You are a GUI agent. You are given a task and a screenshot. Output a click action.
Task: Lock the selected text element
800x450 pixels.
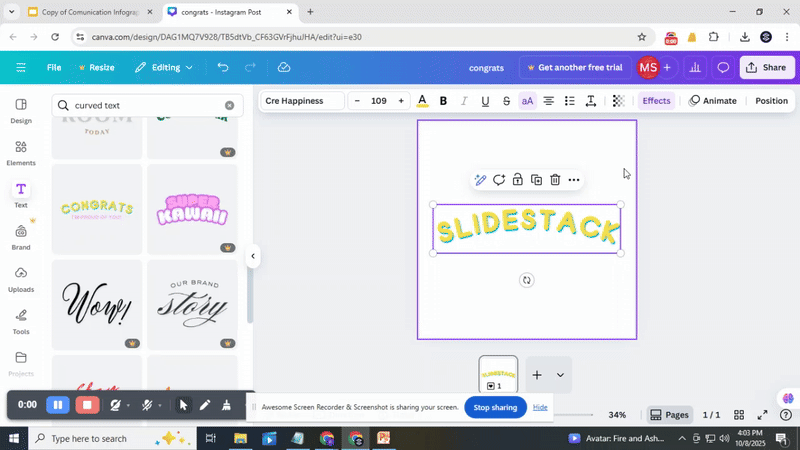click(x=517, y=180)
